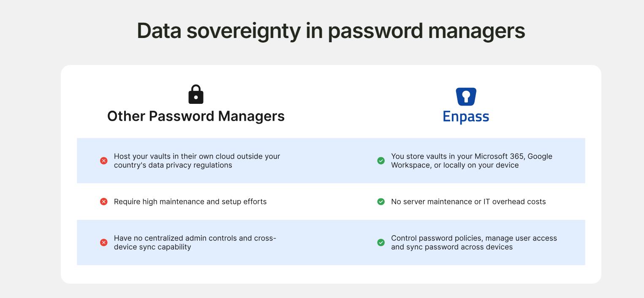Screen dimensions: 644x298
Task: Click 'country's data privacy regulations' line
Action: pyautogui.click(x=173, y=165)
